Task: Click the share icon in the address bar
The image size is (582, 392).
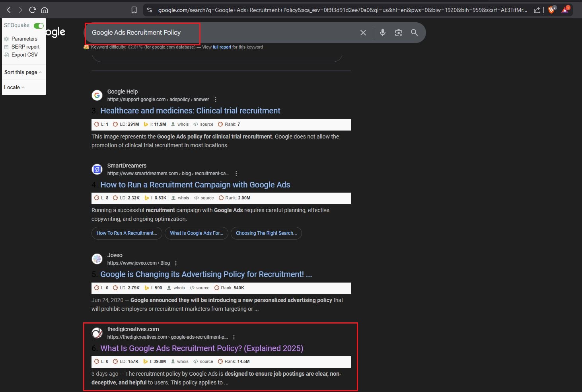Action: [537, 10]
